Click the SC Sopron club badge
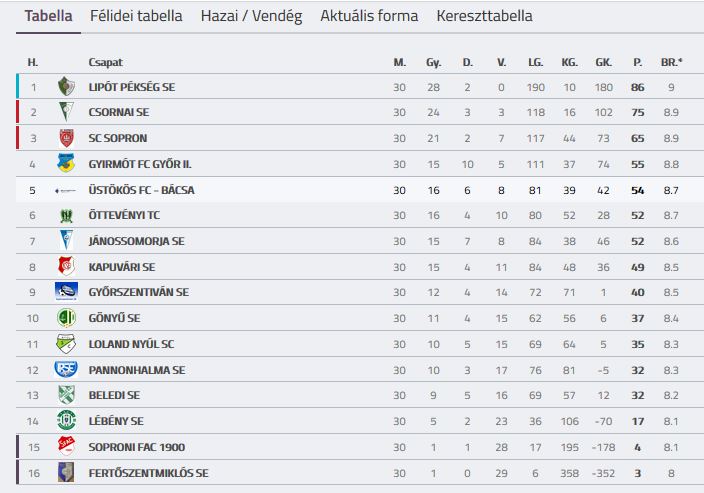The height and width of the screenshot is (493, 704). coord(66,138)
